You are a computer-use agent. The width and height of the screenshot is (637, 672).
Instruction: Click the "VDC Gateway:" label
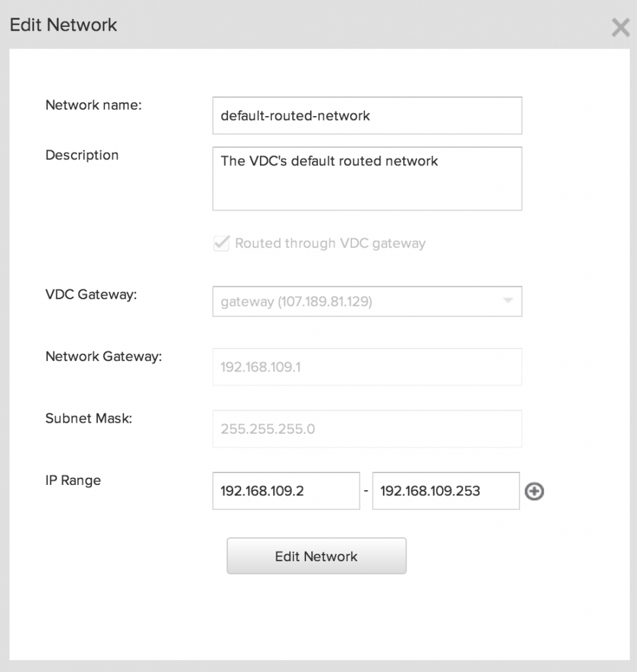pos(91,295)
